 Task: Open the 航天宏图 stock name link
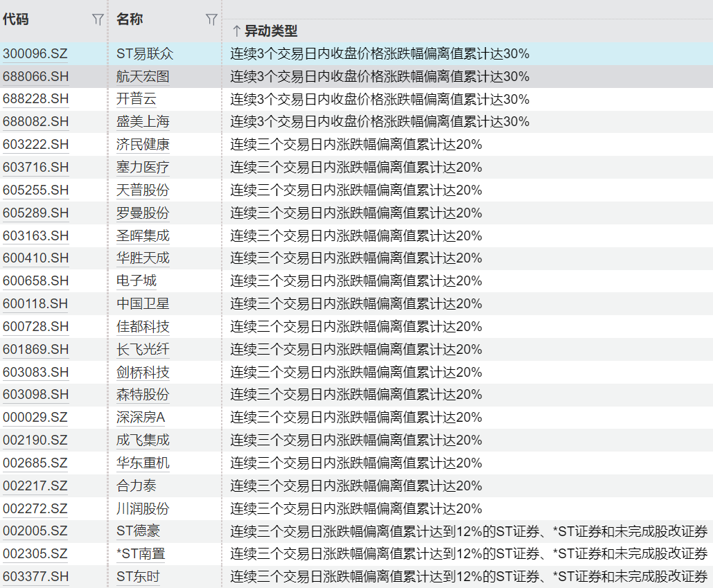(x=143, y=76)
